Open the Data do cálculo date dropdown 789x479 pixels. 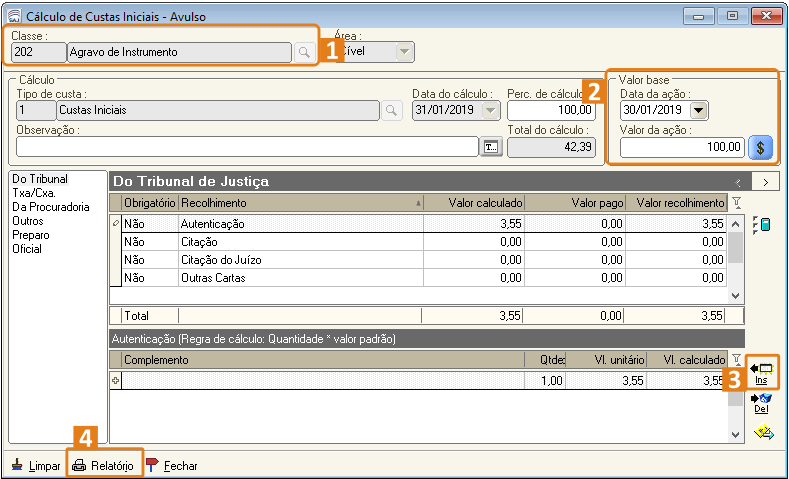[x=490, y=110]
